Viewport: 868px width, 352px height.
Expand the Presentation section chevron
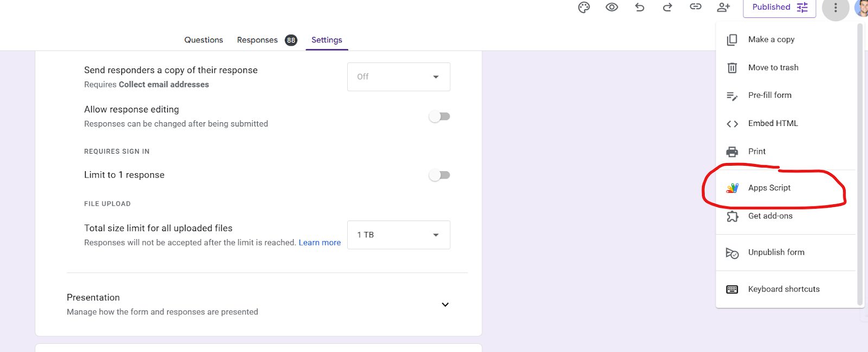pyautogui.click(x=445, y=304)
